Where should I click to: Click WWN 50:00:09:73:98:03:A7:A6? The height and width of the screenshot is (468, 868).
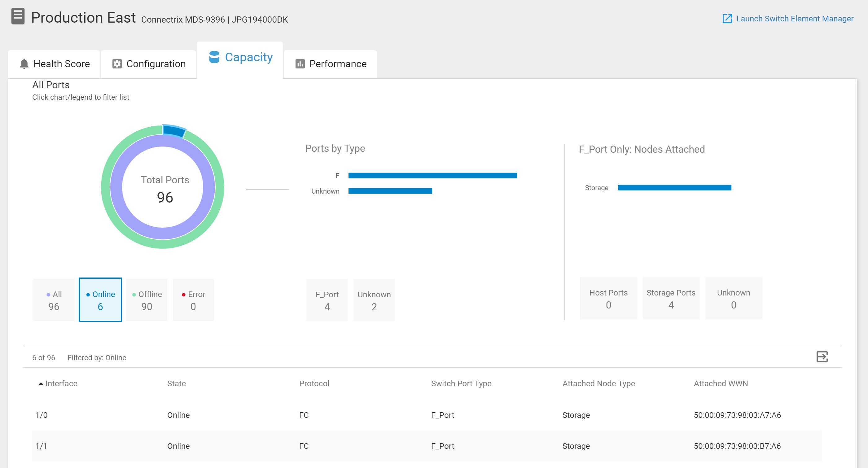pos(737,415)
